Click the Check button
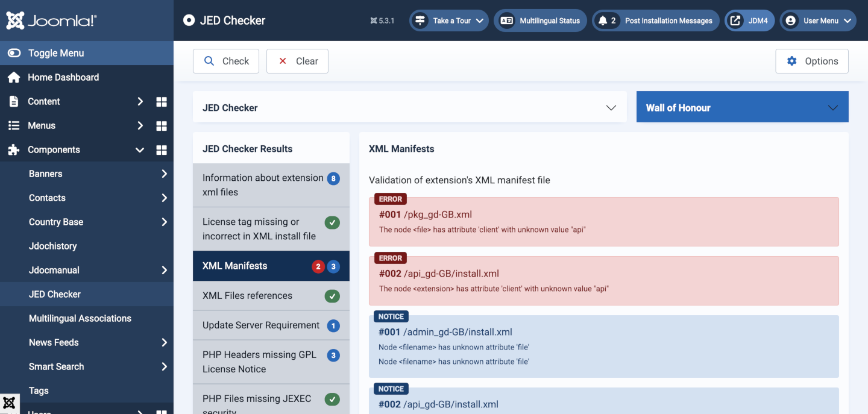 226,61
